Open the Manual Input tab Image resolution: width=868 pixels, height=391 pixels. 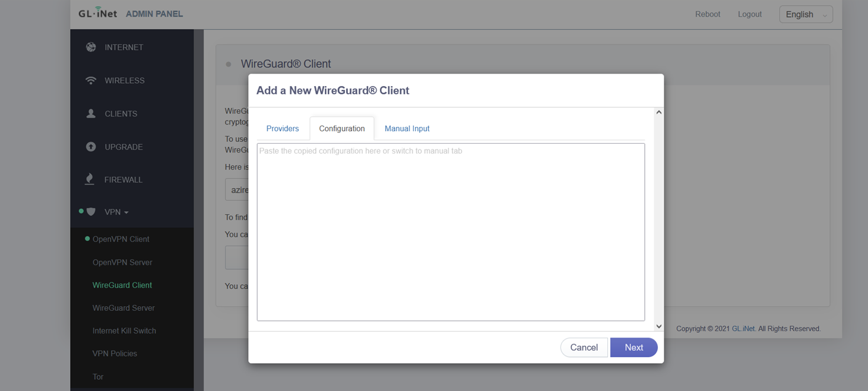(407, 128)
